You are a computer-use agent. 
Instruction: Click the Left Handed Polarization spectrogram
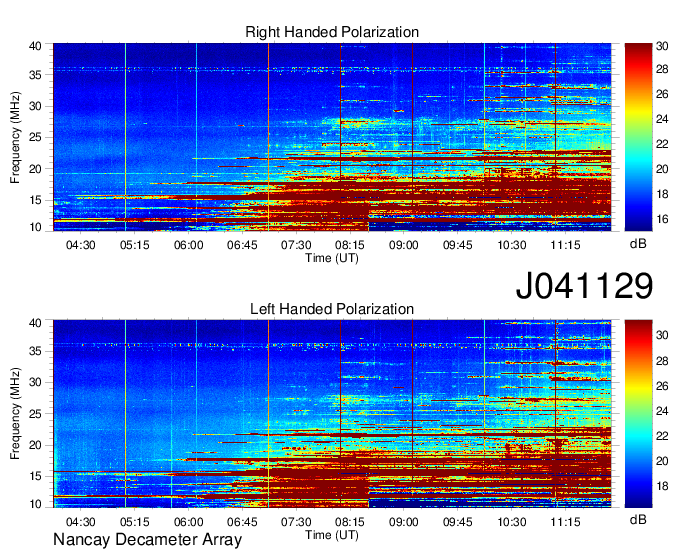click(x=332, y=414)
